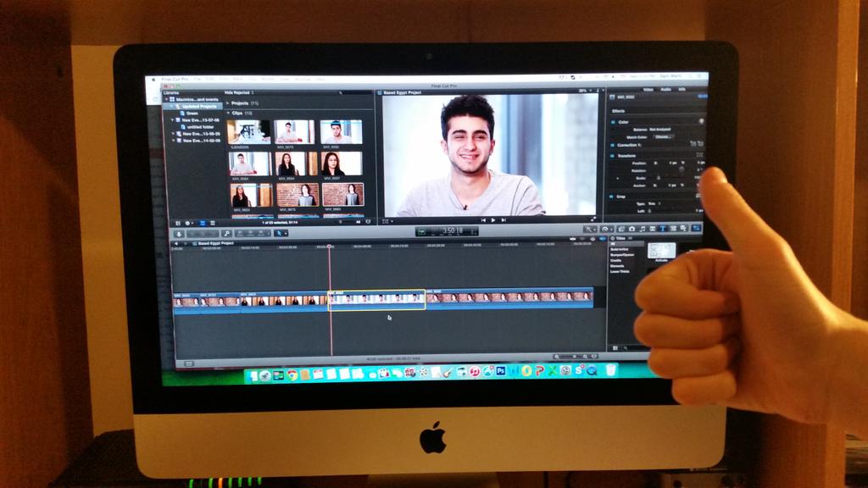The image size is (868, 488).
Task: Open iTunes from the Dock
Action: pyautogui.click(x=475, y=372)
